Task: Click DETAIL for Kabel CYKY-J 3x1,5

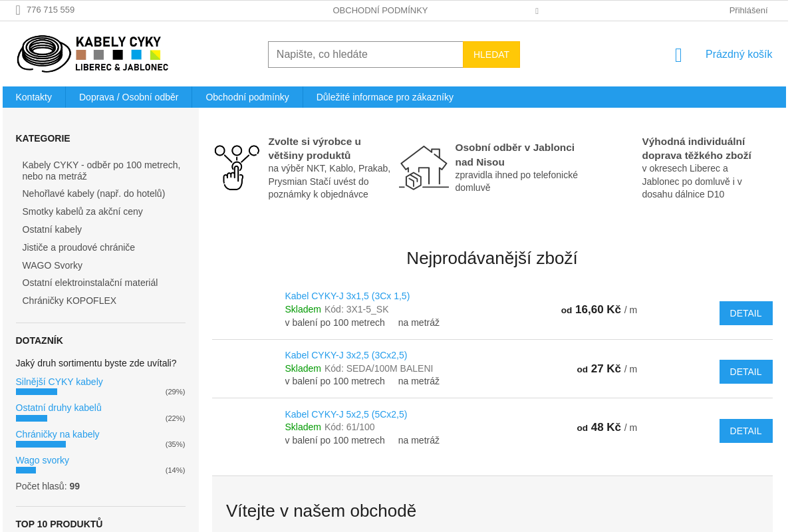Action: tap(745, 313)
